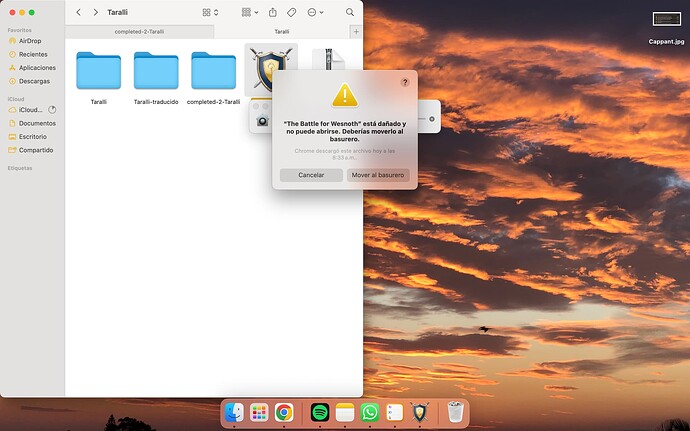Viewport: 690px width, 431px height.
Task: Open the help question mark in alert
Action: (404, 83)
